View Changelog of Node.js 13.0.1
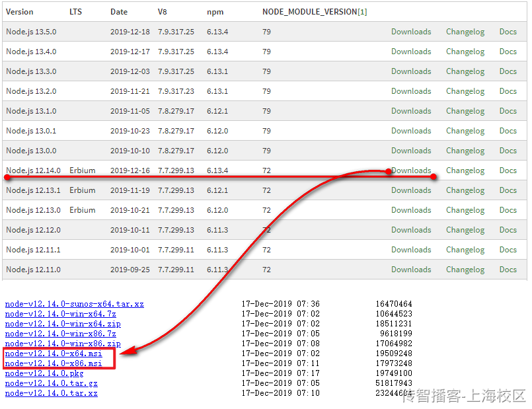 pos(465,131)
